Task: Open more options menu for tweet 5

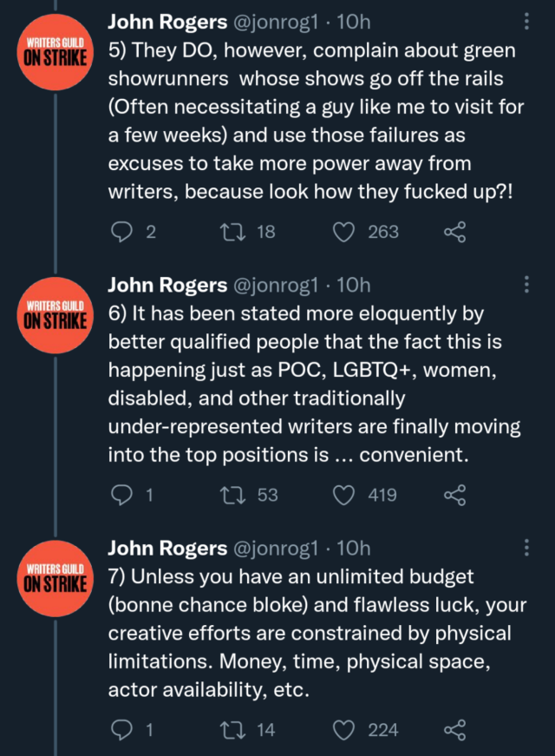Action: click(x=528, y=22)
